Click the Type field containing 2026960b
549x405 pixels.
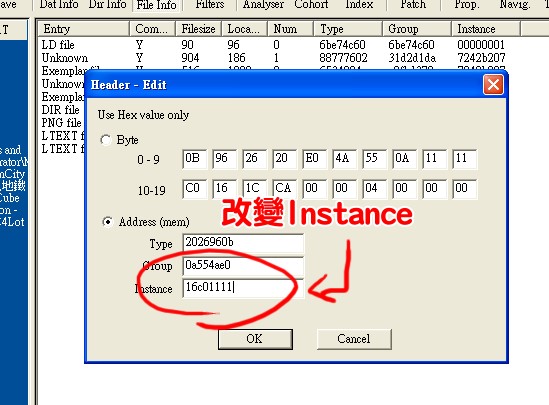243,243
